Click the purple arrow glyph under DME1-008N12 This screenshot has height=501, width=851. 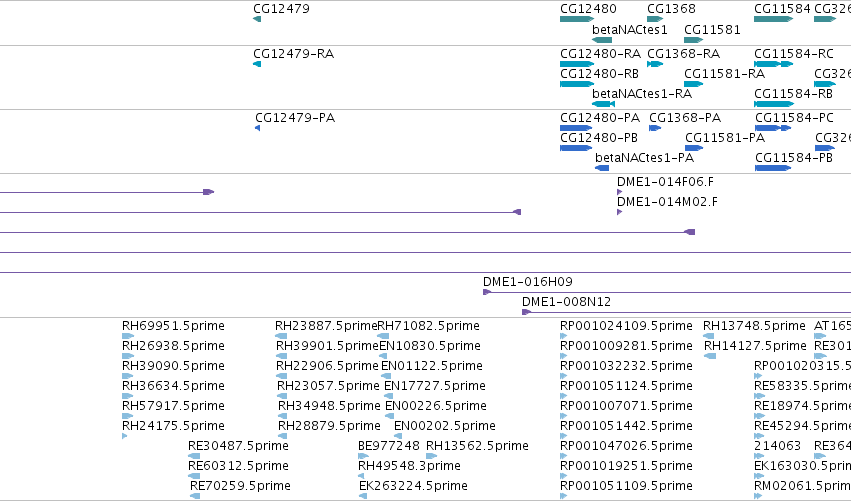click(526, 312)
